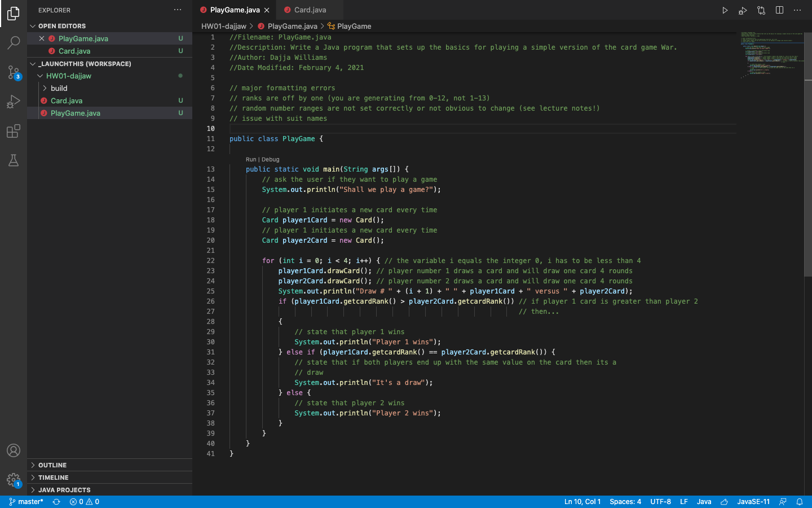The width and height of the screenshot is (812, 508).
Task: Open the Search view
Action: (14, 43)
